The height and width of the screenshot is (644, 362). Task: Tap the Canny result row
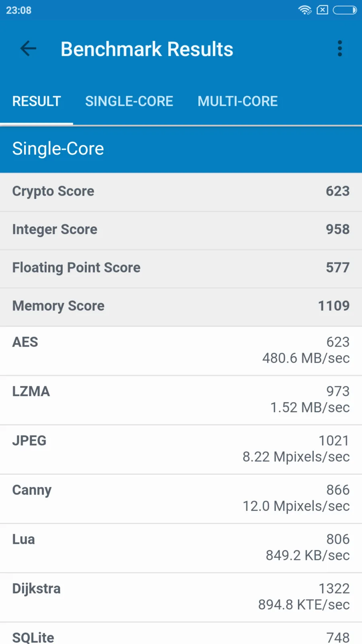click(x=181, y=499)
